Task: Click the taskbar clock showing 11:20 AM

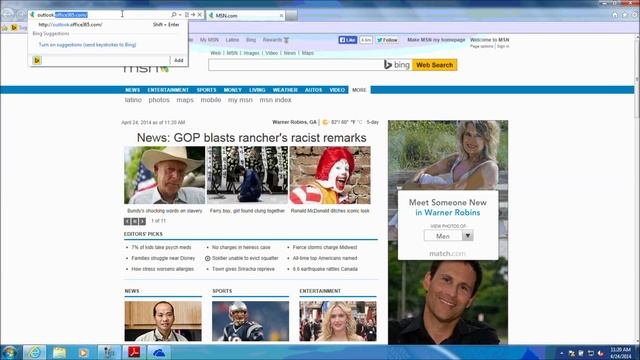Action: (621, 353)
